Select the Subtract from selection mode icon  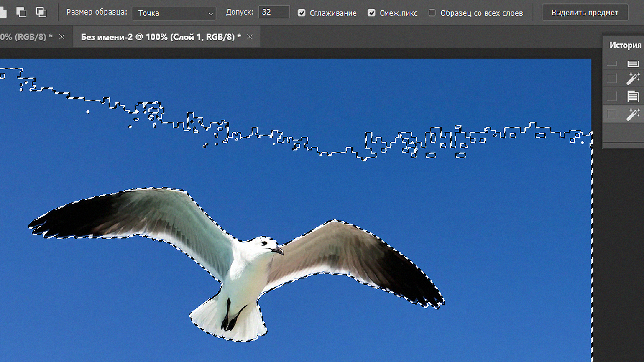(21, 12)
